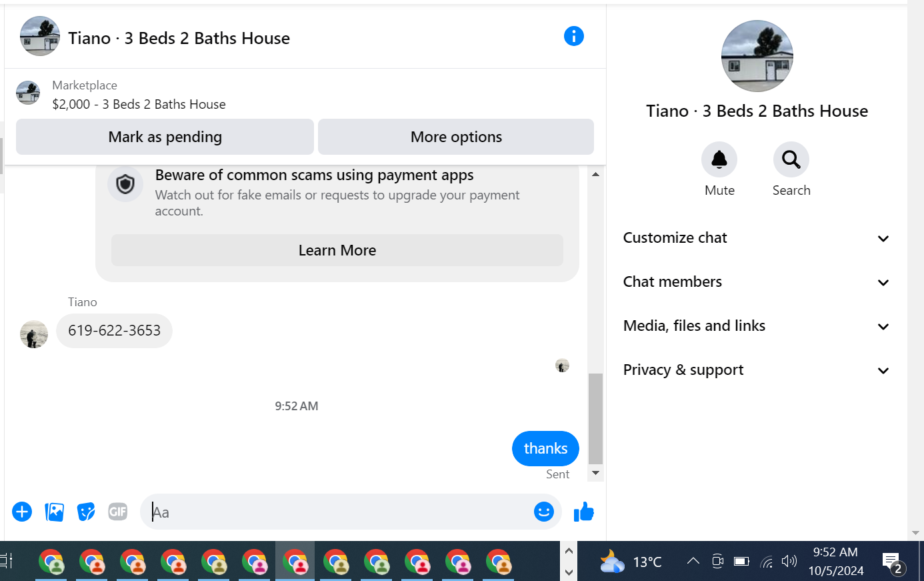This screenshot has height=581, width=924.
Task: Expand the Privacy & support section
Action: tap(757, 370)
